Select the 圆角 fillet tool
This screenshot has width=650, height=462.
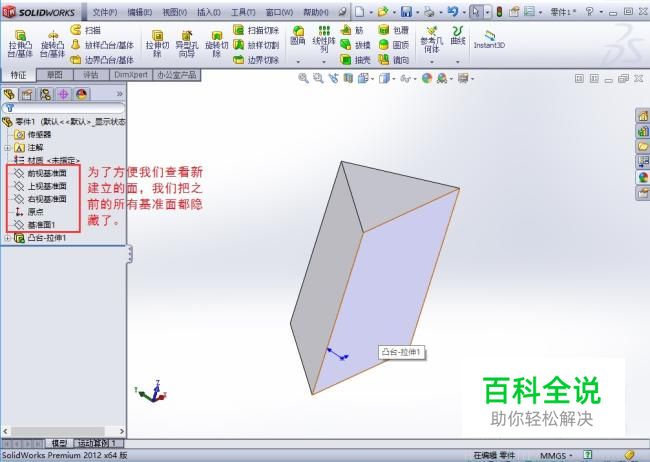[x=298, y=35]
